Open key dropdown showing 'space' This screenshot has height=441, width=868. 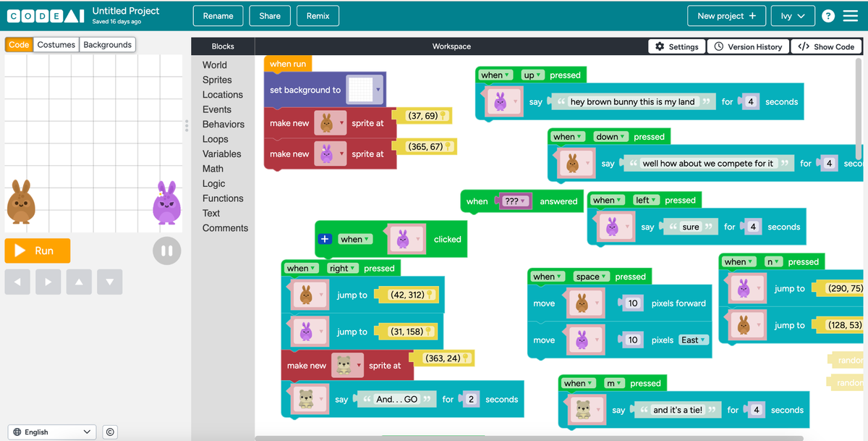(592, 277)
